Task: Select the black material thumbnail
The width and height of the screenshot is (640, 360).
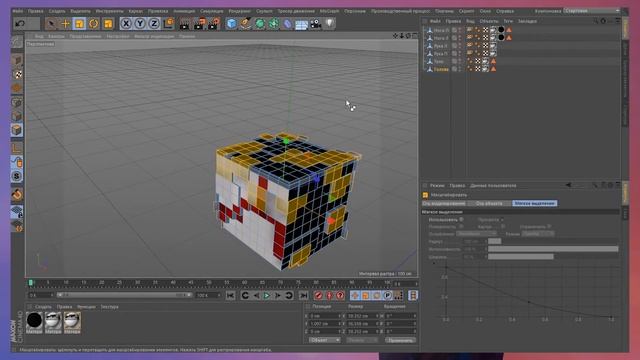Action: pos(34,320)
